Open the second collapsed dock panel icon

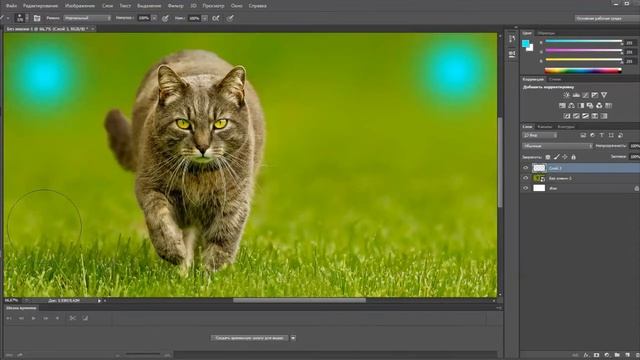coord(512,54)
